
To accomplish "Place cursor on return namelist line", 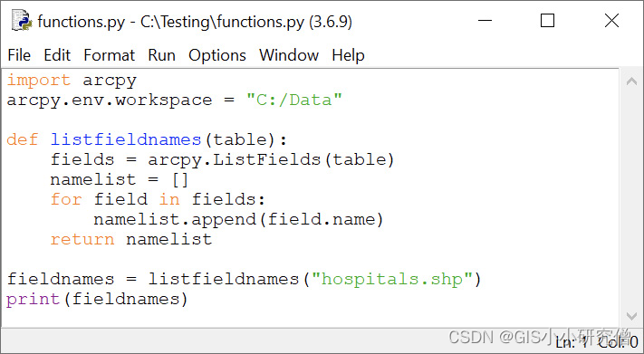I will tap(131, 239).
